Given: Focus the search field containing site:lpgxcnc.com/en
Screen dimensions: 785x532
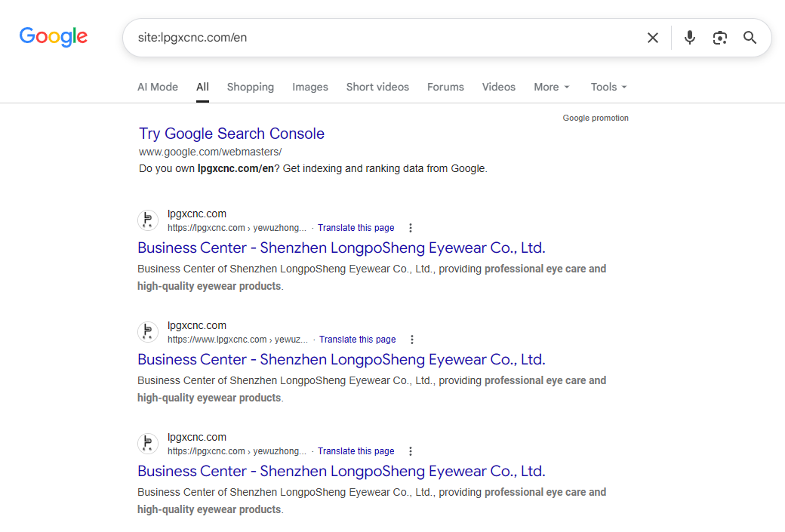Looking at the screenshot, I should [x=386, y=38].
